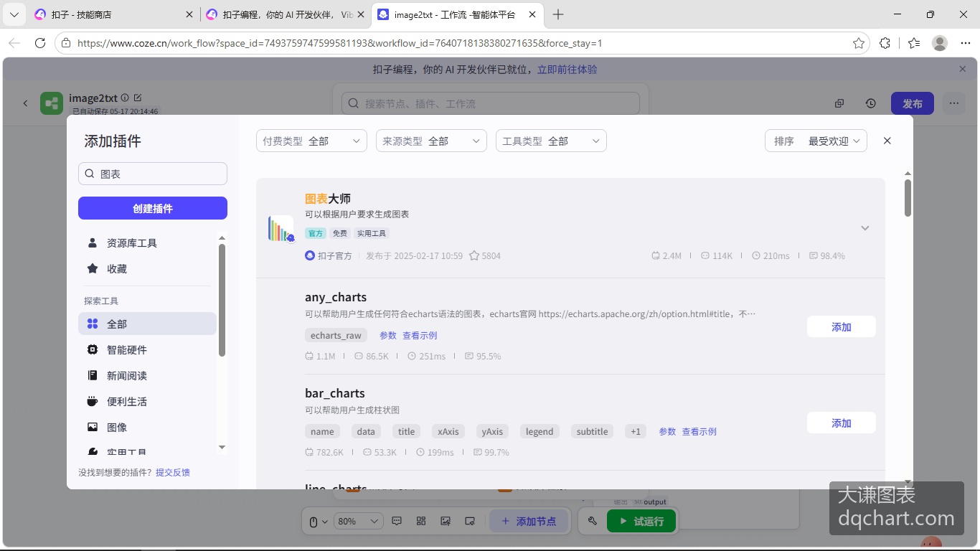Click the plugin search field containing 图表
Image resolution: width=980 pixels, height=551 pixels.
tap(153, 174)
